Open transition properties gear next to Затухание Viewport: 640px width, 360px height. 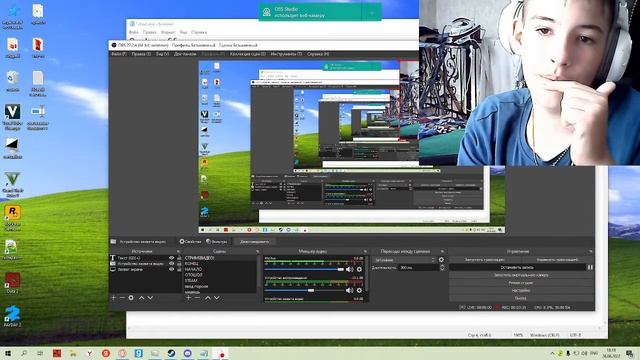[441, 260]
